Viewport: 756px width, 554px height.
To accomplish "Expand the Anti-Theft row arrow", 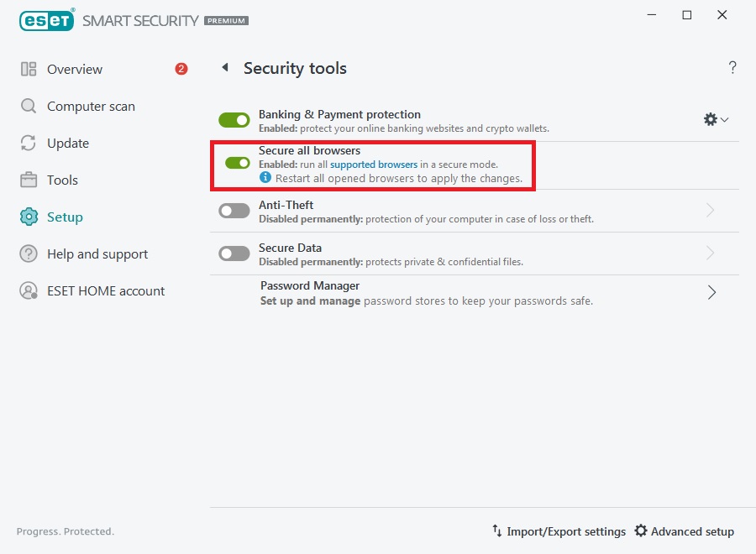I will tap(711, 211).
